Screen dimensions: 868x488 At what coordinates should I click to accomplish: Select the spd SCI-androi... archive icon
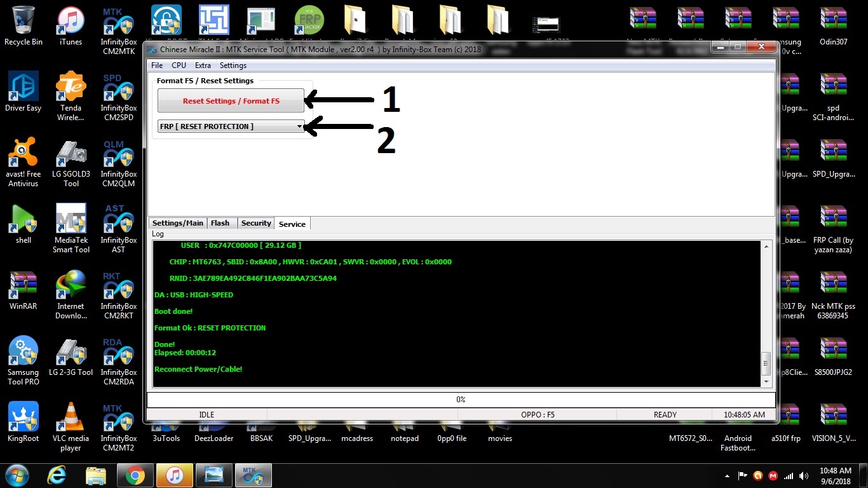click(833, 97)
